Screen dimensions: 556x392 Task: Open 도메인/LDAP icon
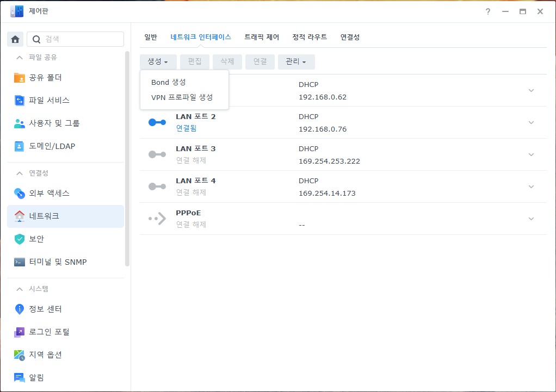pos(19,146)
